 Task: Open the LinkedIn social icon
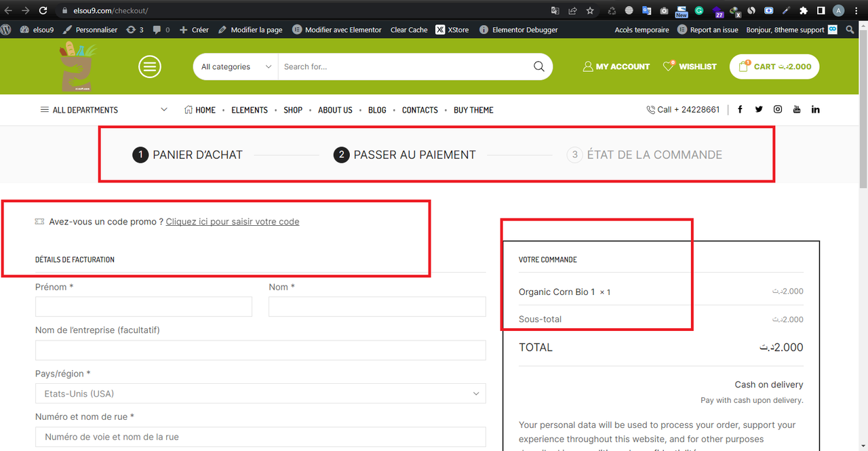point(815,110)
